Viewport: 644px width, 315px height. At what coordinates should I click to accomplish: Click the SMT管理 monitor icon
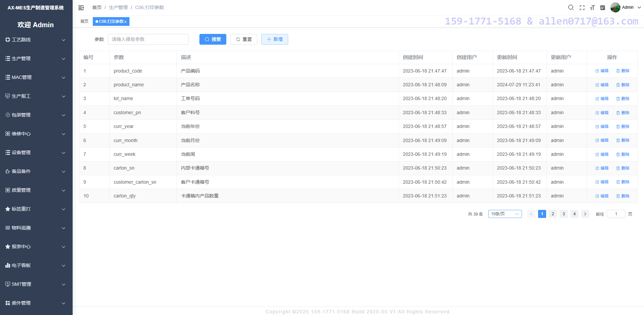point(8,284)
